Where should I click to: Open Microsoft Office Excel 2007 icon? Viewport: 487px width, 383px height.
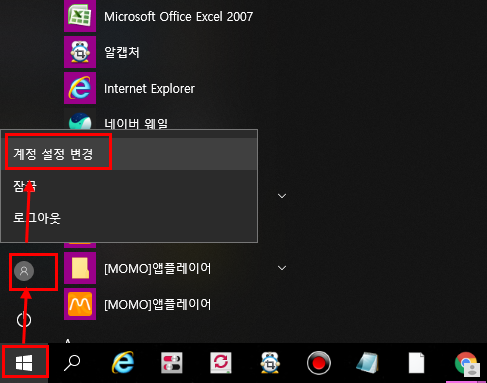coord(80,15)
